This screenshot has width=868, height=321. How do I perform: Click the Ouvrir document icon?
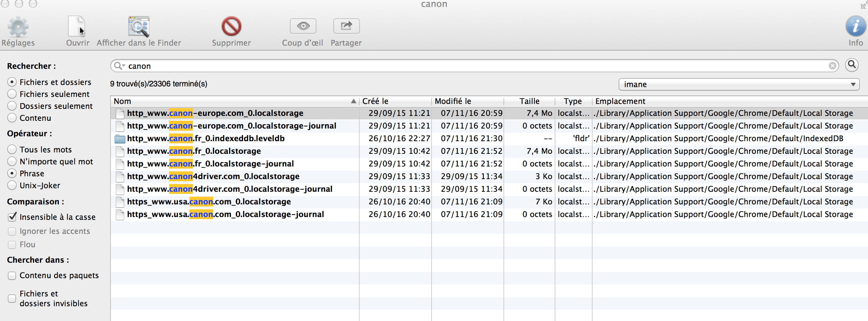[77, 27]
